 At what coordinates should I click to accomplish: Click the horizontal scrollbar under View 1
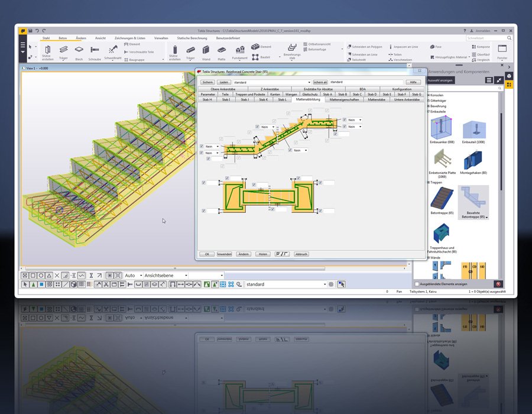pyautogui.click(x=175, y=269)
